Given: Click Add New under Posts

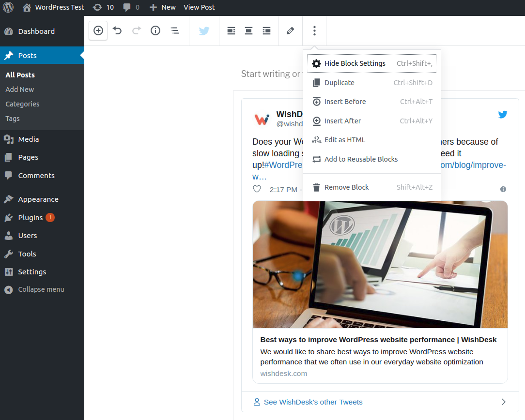Looking at the screenshot, I should click(20, 90).
